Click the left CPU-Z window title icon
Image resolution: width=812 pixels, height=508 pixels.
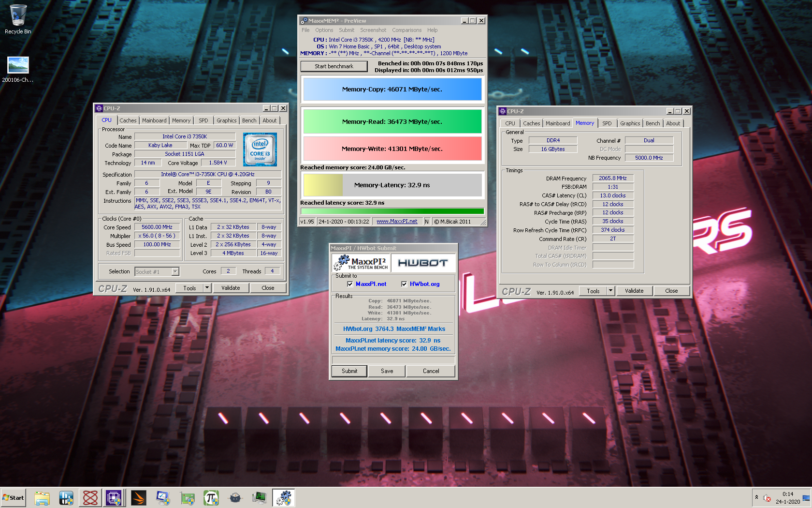[99, 108]
